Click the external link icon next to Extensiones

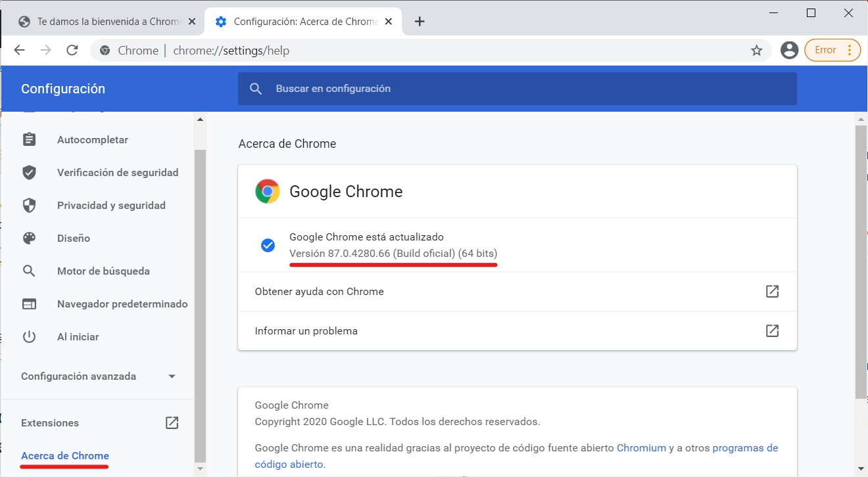(x=172, y=422)
